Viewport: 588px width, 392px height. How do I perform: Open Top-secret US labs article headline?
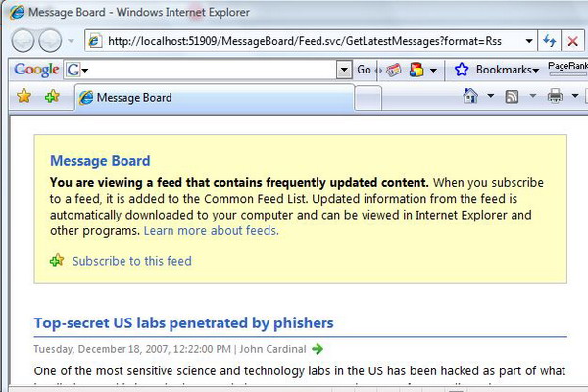(184, 323)
